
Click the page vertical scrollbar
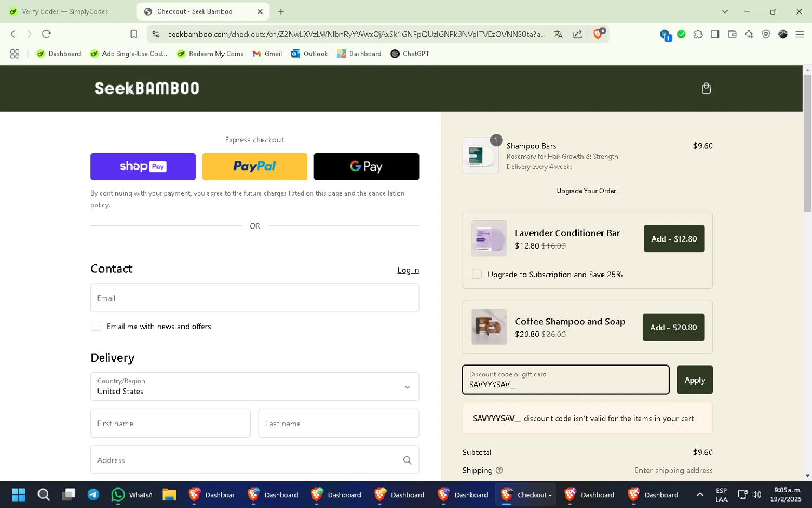[807, 143]
